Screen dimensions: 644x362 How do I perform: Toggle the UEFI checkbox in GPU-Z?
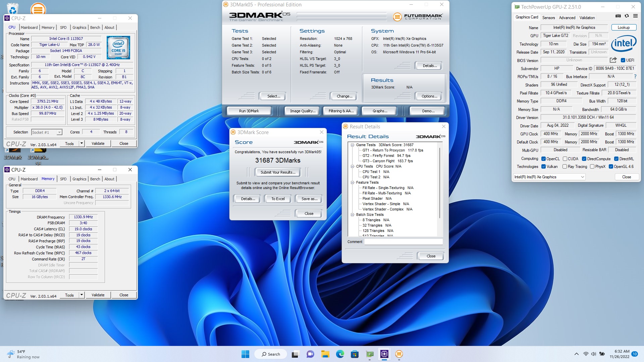point(623,60)
